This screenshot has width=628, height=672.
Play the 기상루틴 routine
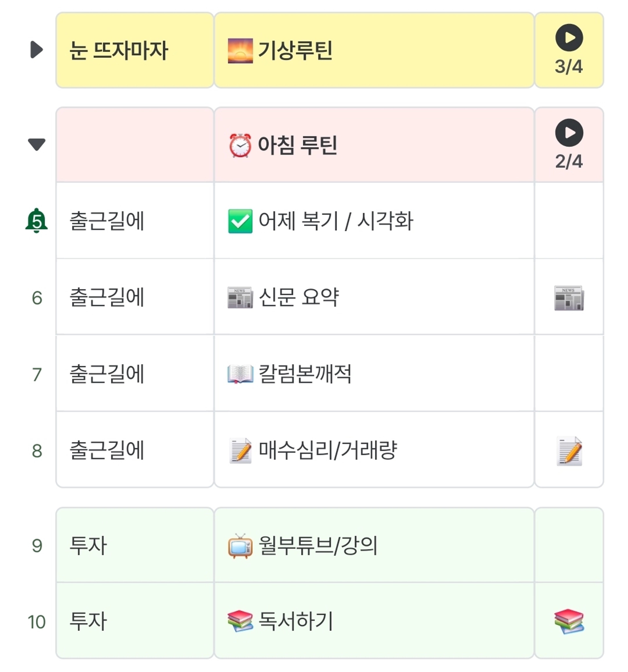pyautogui.click(x=569, y=37)
